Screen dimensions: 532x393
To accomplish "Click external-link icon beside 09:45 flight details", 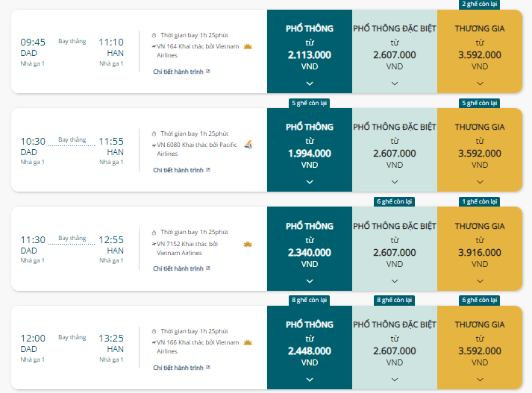I will [x=208, y=71].
